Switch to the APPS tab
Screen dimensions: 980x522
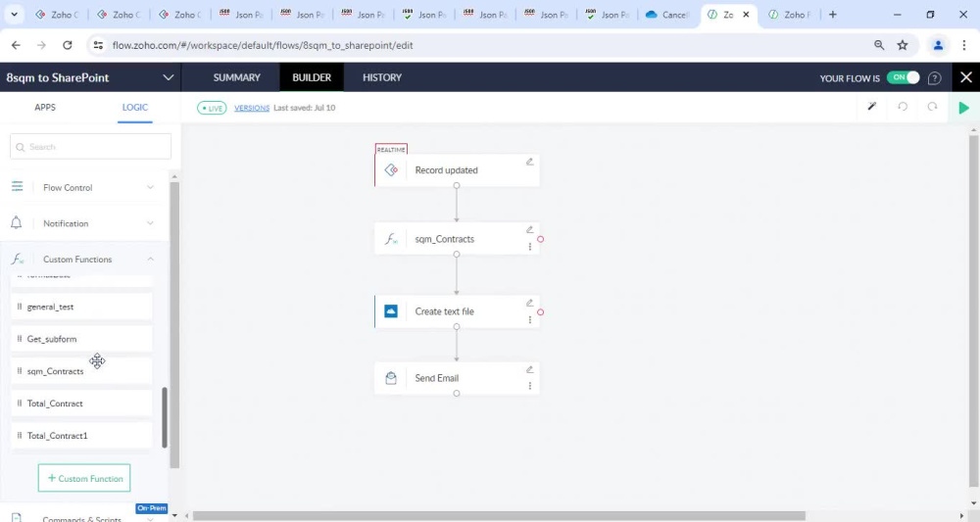click(45, 108)
